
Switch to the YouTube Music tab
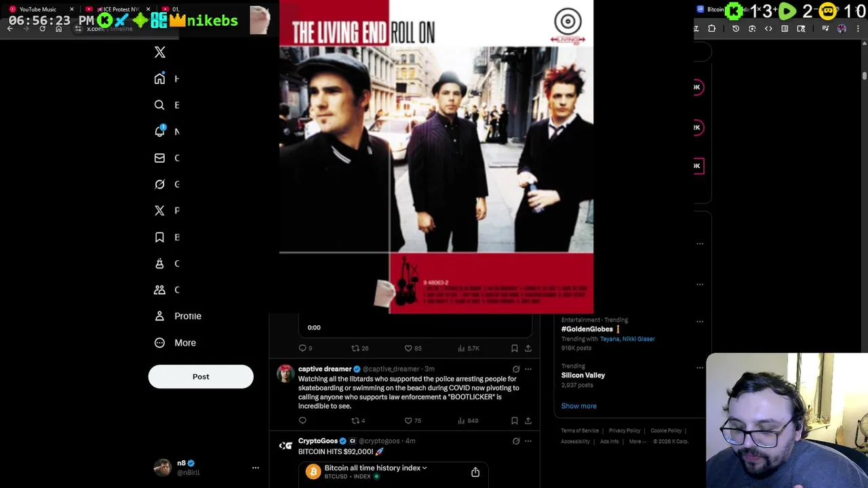38,9
